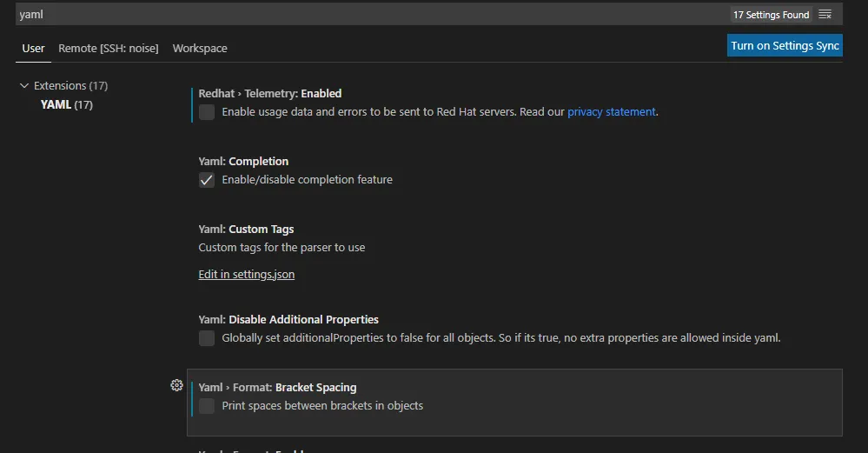Check Disable Additional Properties checkbox

tap(207, 338)
